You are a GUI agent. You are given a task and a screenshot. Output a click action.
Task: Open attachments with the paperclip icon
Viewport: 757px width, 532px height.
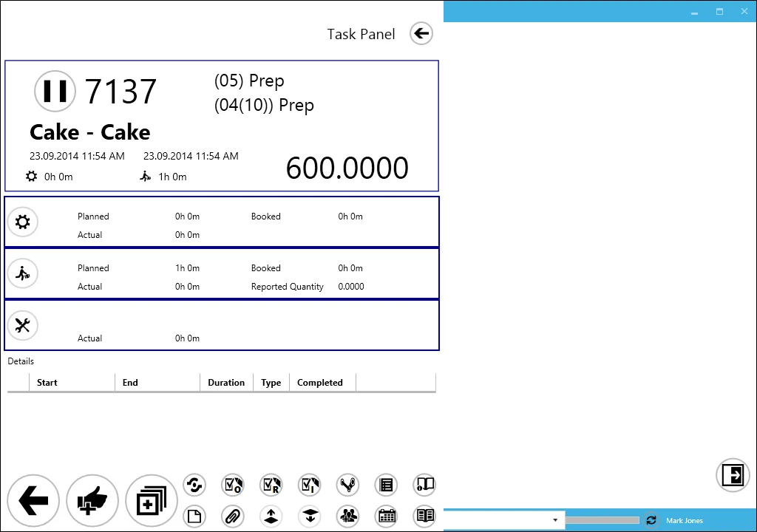233,516
